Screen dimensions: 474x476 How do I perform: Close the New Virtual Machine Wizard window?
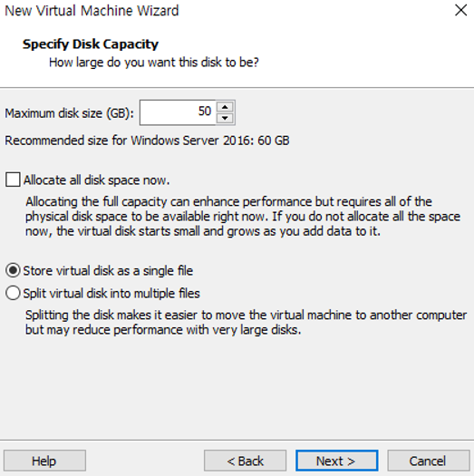[460, 10]
